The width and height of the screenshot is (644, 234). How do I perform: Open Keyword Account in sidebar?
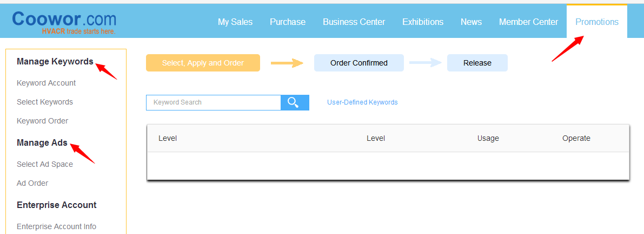(x=47, y=83)
